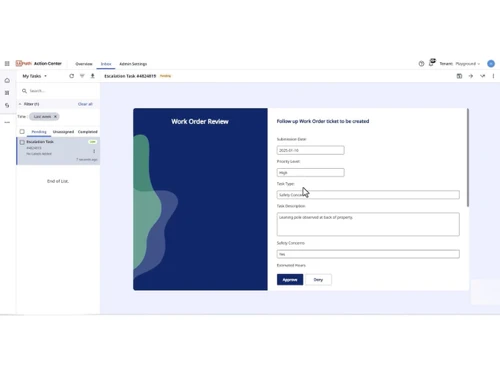Click the forward arrow in task header
500x375 pixels.
tap(471, 76)
